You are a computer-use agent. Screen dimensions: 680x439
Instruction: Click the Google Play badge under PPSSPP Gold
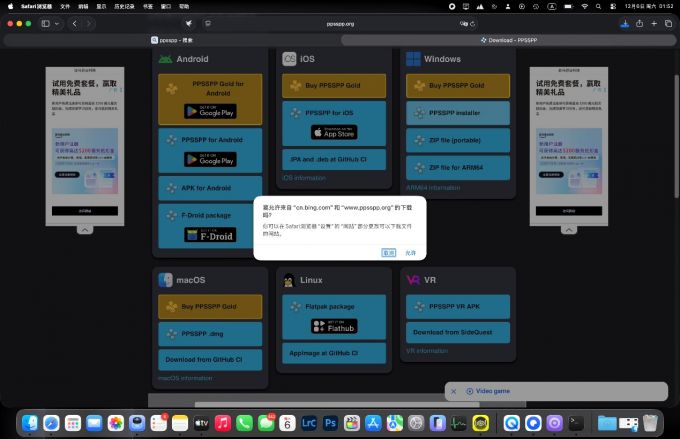[x=210, y=111]
